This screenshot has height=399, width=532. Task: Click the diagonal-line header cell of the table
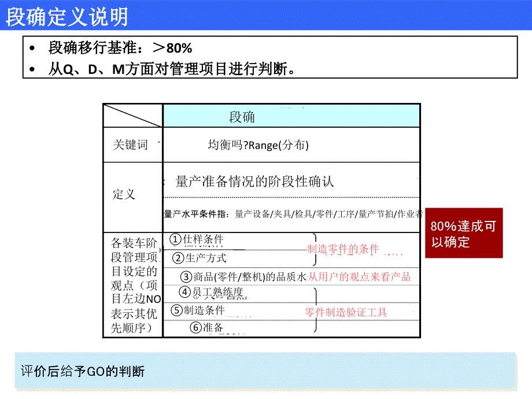click(133, 116)
